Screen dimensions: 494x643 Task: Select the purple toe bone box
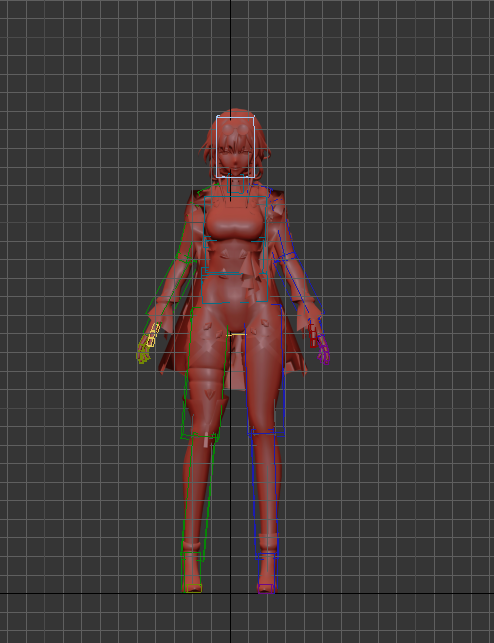pos(266,589)
